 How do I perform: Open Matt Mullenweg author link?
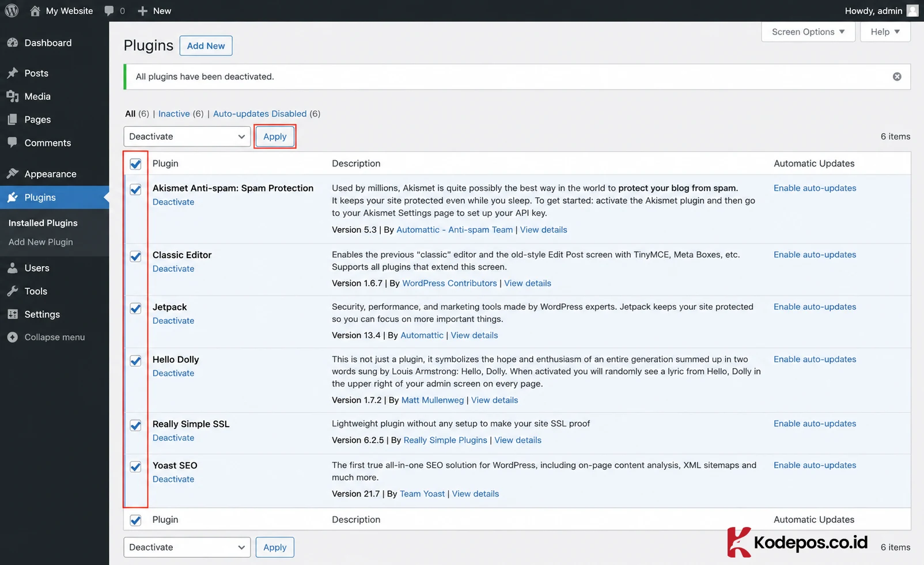click(x=433, y=400)
